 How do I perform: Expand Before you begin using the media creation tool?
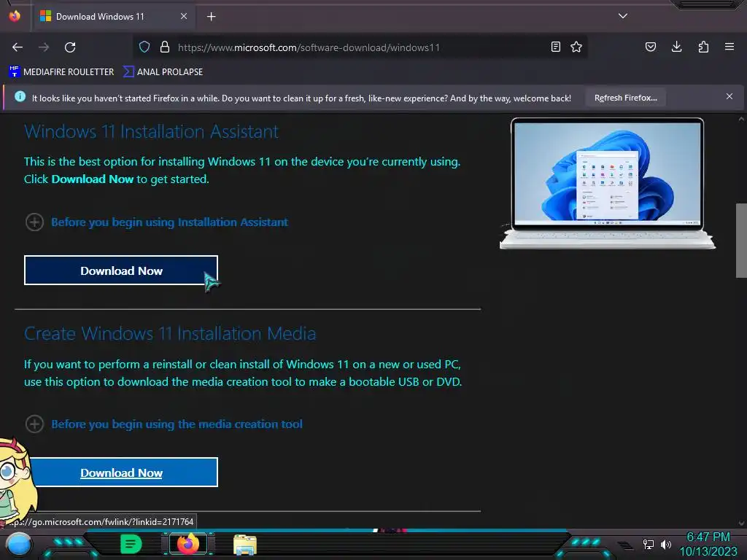point(164,424)
